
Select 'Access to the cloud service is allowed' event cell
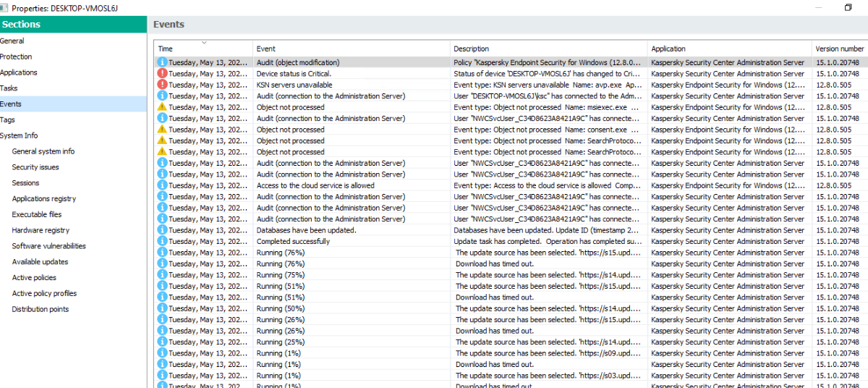pos(315,185)
